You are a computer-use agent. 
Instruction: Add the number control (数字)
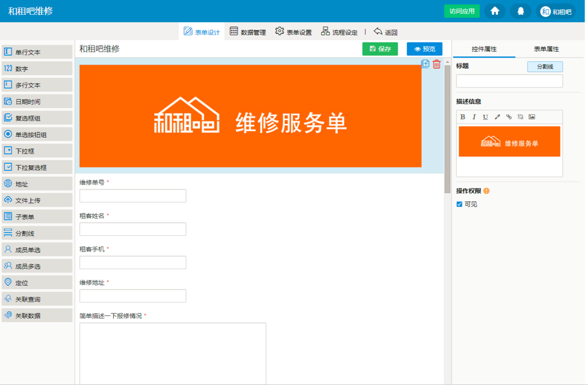37,69
